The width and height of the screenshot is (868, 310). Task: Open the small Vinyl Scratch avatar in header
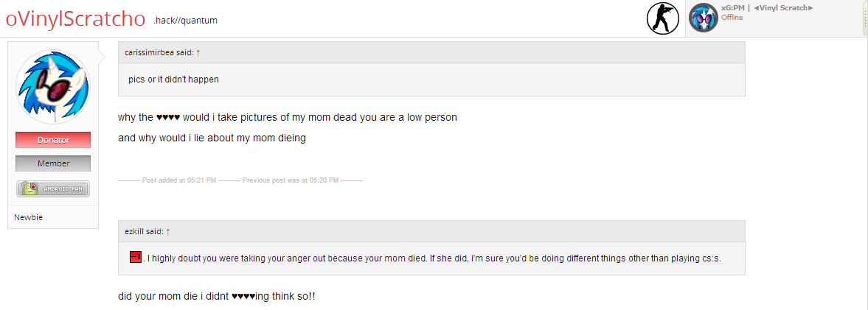pos(703,18)
